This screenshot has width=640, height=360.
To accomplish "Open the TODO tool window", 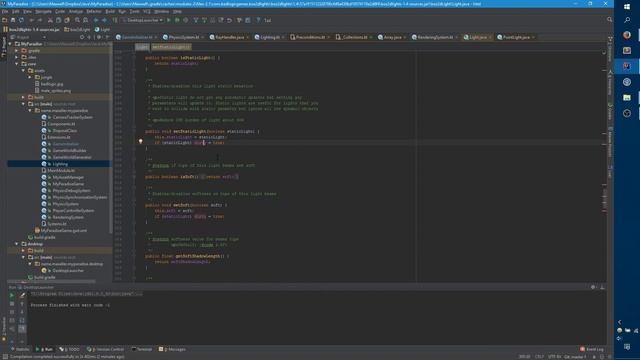I will [69, 349].
